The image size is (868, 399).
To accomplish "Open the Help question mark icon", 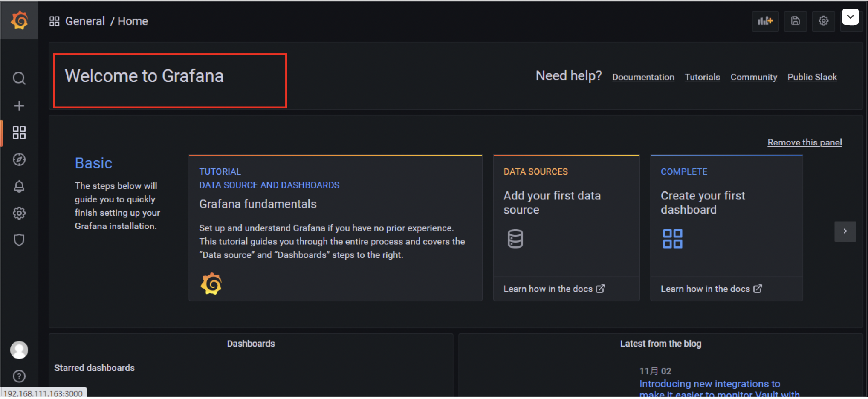I will point(19,376).
